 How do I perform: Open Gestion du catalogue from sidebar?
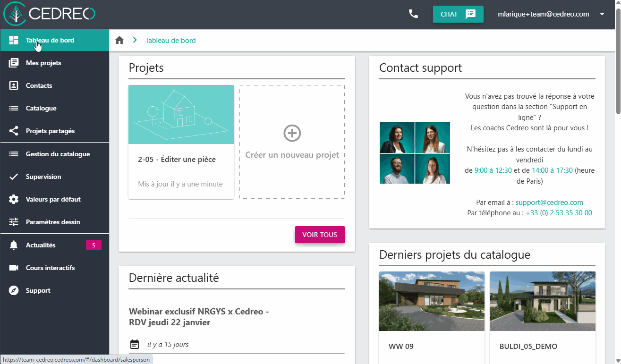(14, 154)
